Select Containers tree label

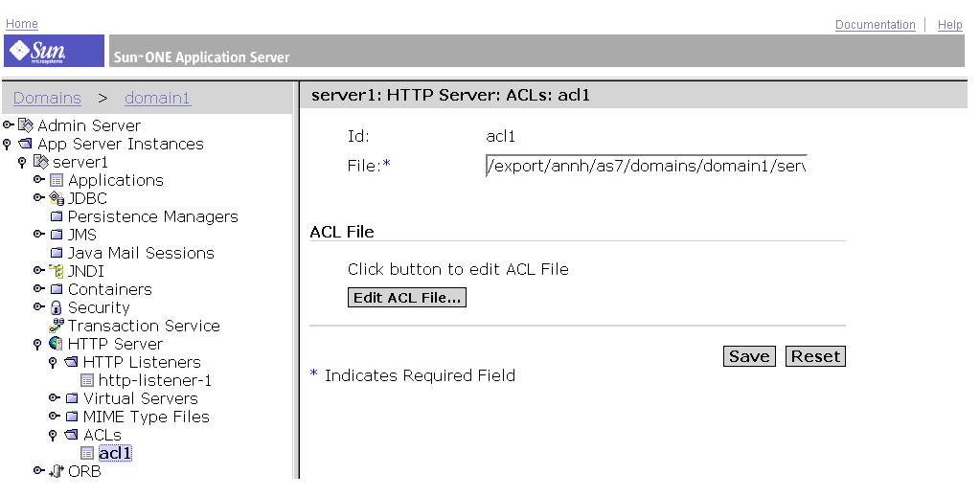[x=110, y=289]
